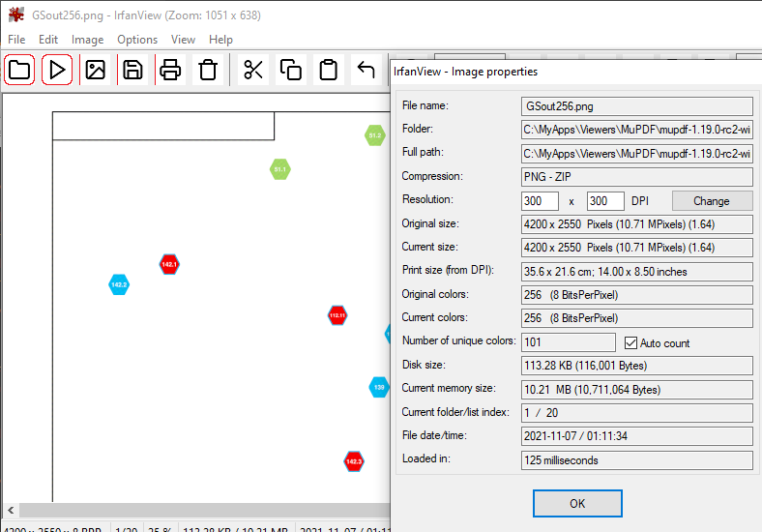Paste from clipboard with the clipboard icon
Image resolution: width=762 pixels, height=532 pixels.
pyautogui.click(x=329, y=70)
